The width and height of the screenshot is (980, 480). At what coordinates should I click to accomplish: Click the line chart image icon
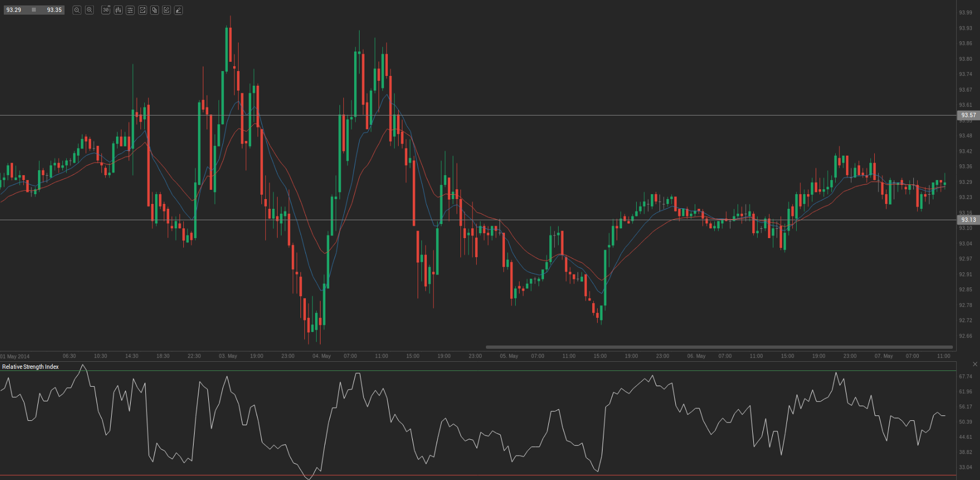click(x=143, y=10)
